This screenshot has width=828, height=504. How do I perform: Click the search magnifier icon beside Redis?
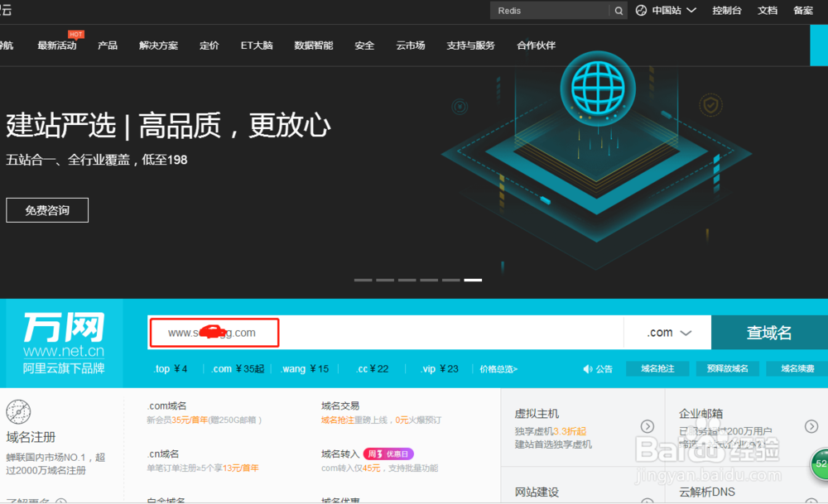click(618, 10)
